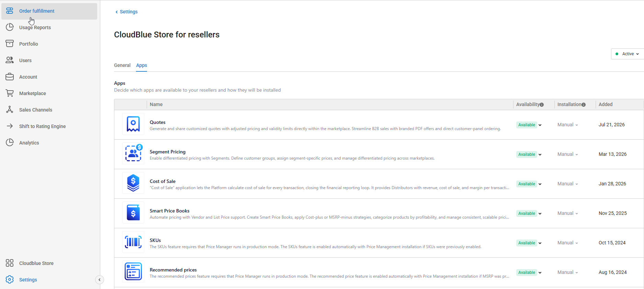This screenshot has height=289, width=644.
Task: Click the Availability column header label
Action: pyautogui.click(x=528, y=104)
